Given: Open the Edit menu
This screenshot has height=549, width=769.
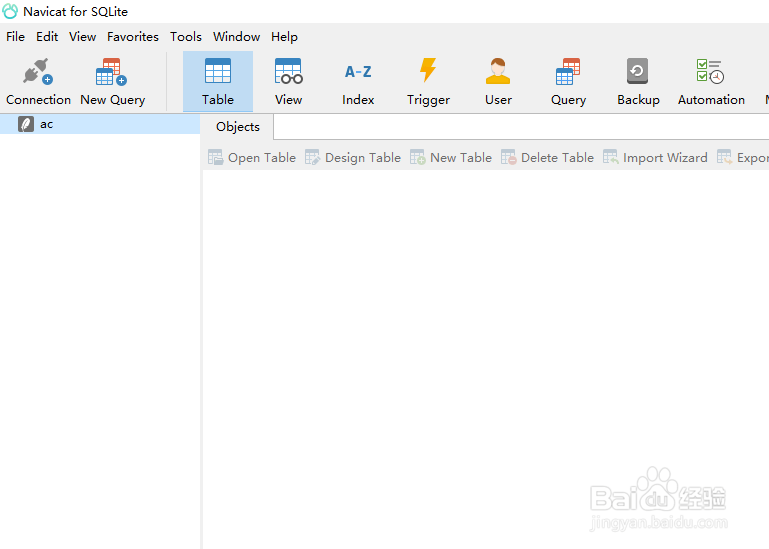Looking at the screenshot, I should click(47, 37).
